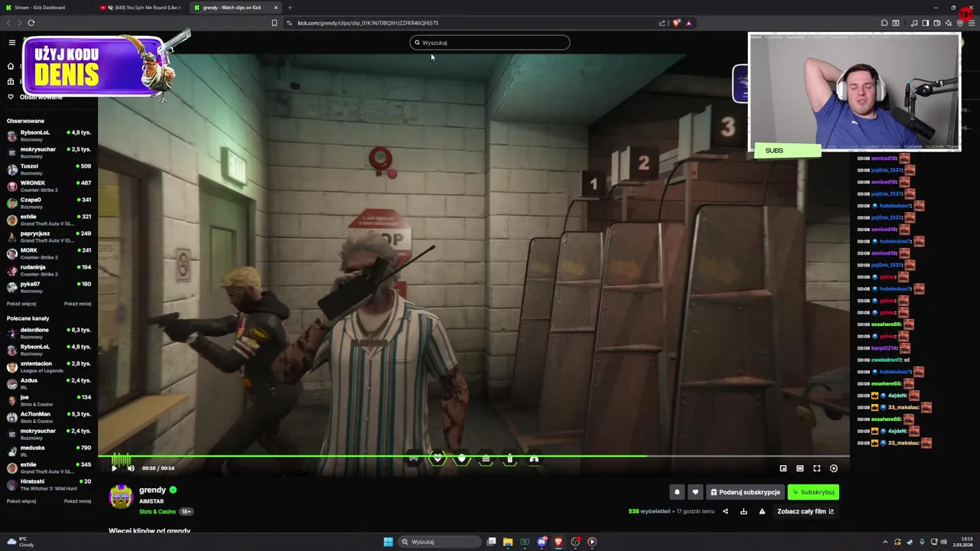Open MORK channel in sidebar
The image size is (980, 551).
pos(49,254)
